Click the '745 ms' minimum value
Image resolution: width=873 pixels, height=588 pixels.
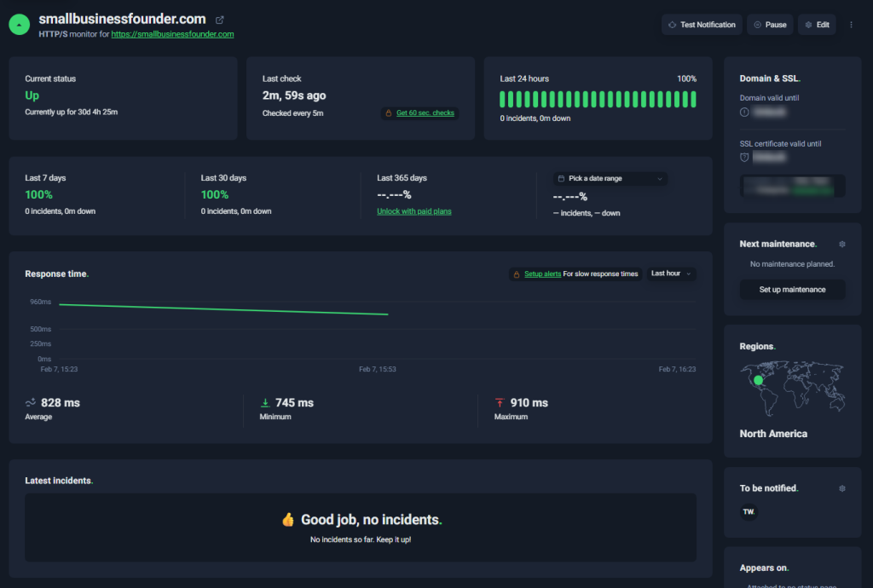[x=294, y=403]
